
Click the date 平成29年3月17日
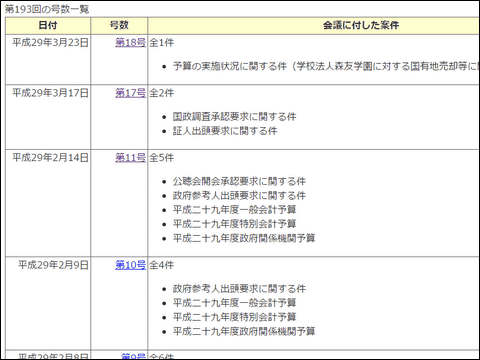50,93
